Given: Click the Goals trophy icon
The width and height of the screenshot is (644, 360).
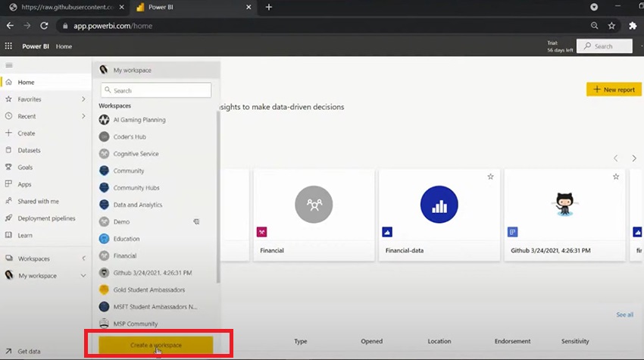Looking at the screenshot, I should click(x=8, y=167).
